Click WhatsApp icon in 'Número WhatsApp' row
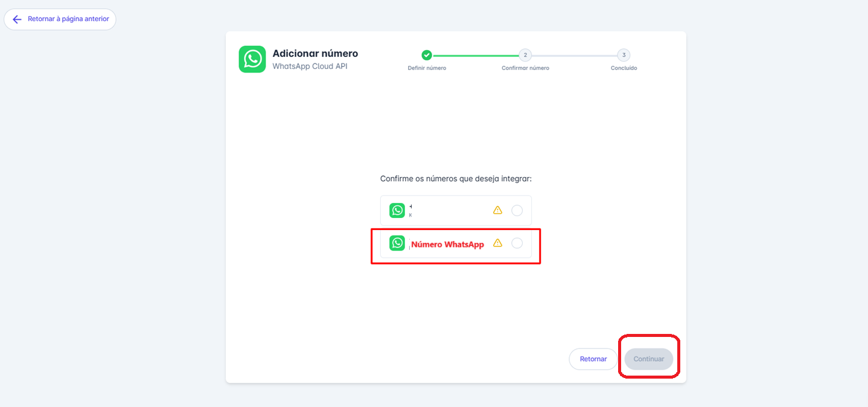 [397, 243]
